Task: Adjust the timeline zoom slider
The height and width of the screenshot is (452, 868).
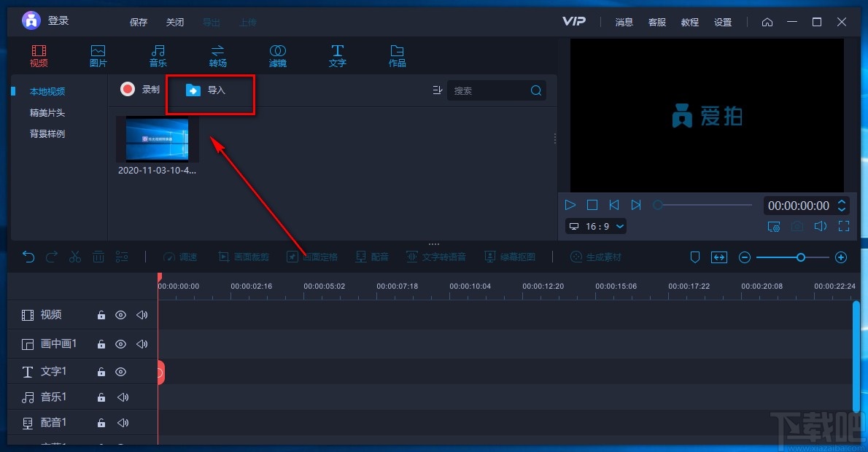Action: [793, 257]
